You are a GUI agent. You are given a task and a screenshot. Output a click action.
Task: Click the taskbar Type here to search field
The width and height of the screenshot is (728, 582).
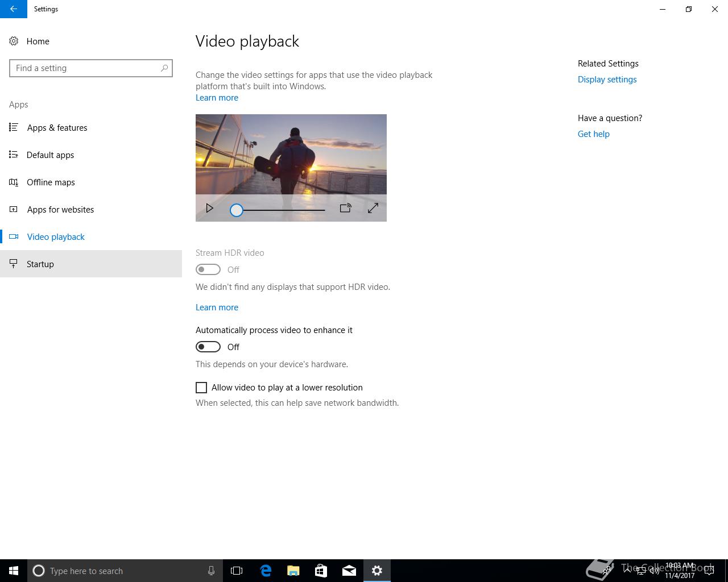pyautogui.click(x=125, y=571)
